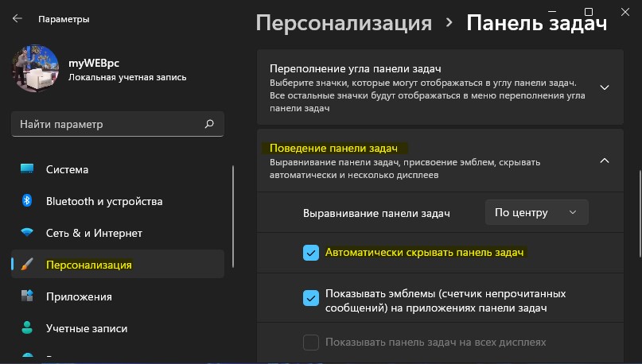Click the Учетные записи person icon
Screen dimensions: 642x364
pos(27,327)
